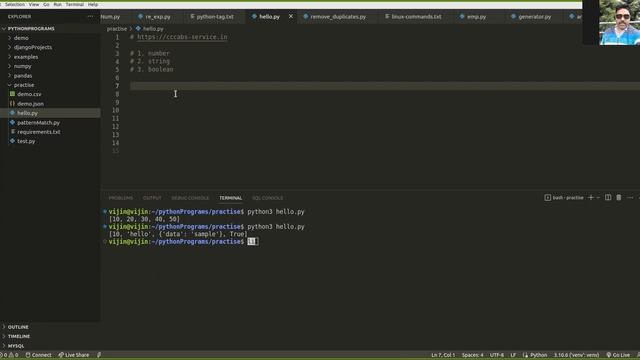Image resolution: width=640 pixels, height=360 pixels.
Task: Click the Ln 7, Col 1 position indicator
Action: 443,355
